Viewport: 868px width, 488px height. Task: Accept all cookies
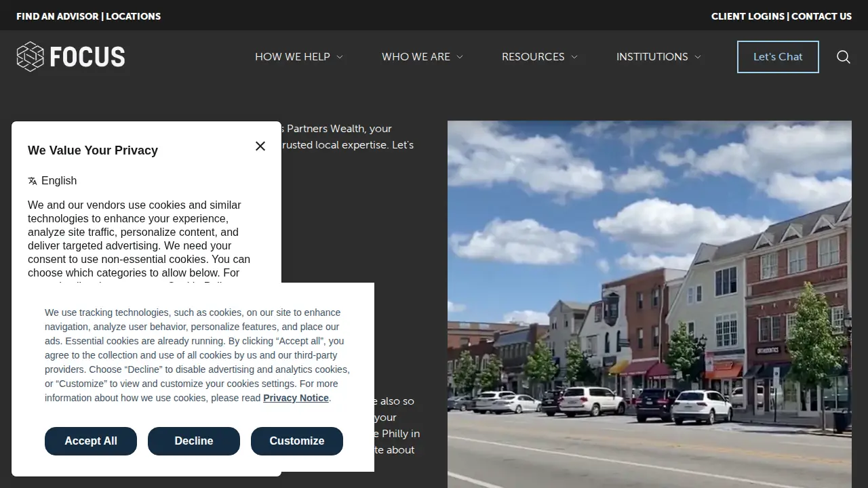pos(91,441)
